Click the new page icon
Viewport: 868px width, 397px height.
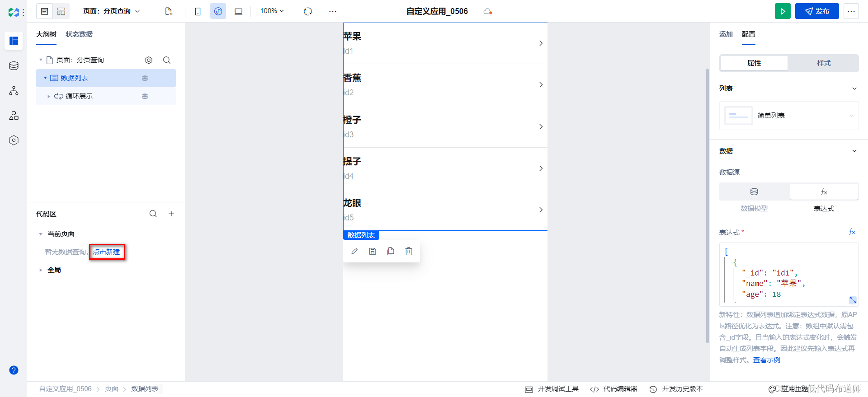coord(169,11)
